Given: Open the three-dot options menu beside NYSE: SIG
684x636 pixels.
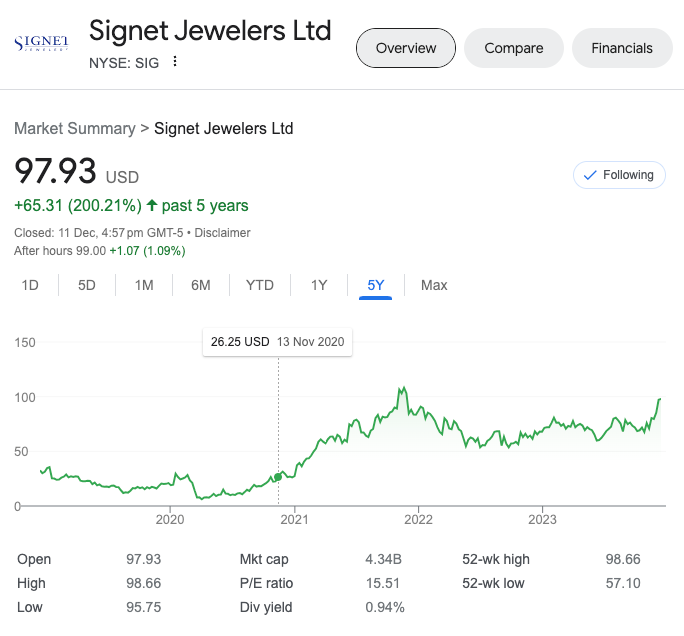Looking at the screenshot, I should coord(175,61).
